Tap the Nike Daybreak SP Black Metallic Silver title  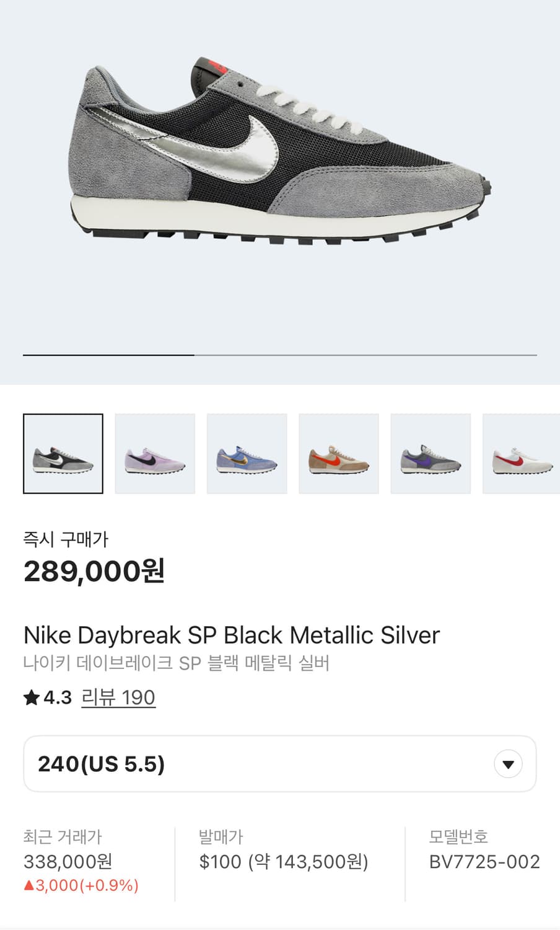tap(232, 635)
